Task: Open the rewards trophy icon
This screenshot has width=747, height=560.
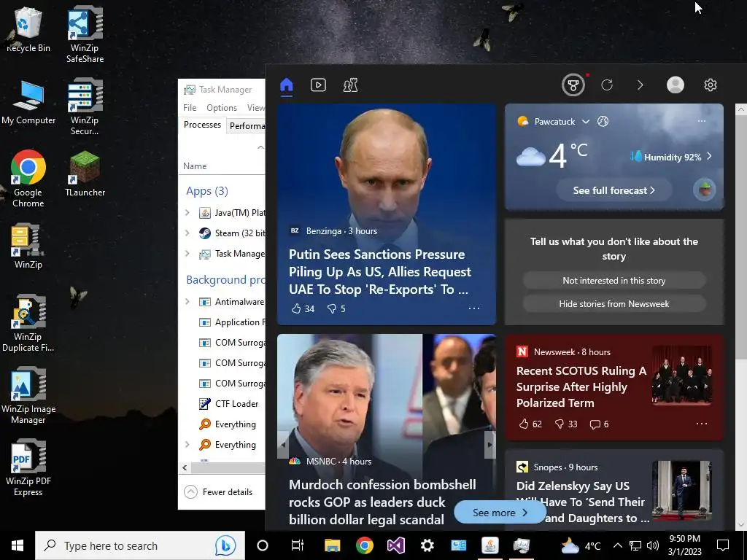Action: (x=573, y=85)
